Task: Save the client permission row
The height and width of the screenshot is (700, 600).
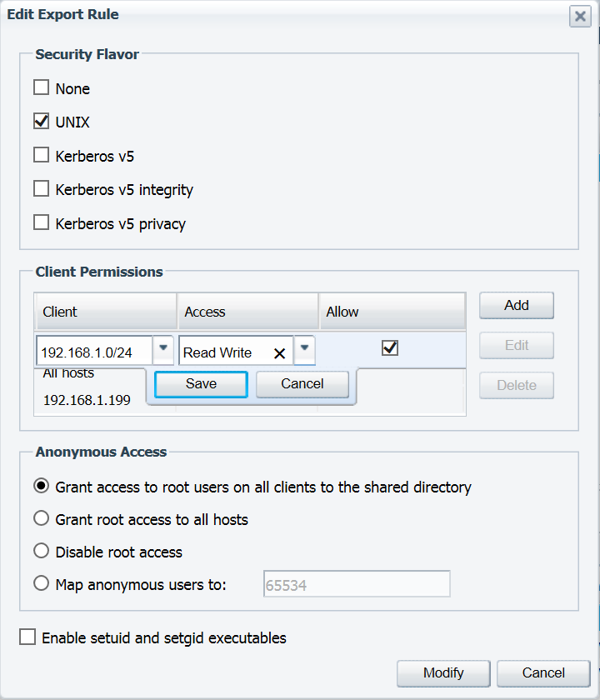Action: pyautogui.click(x=201, y=384)
